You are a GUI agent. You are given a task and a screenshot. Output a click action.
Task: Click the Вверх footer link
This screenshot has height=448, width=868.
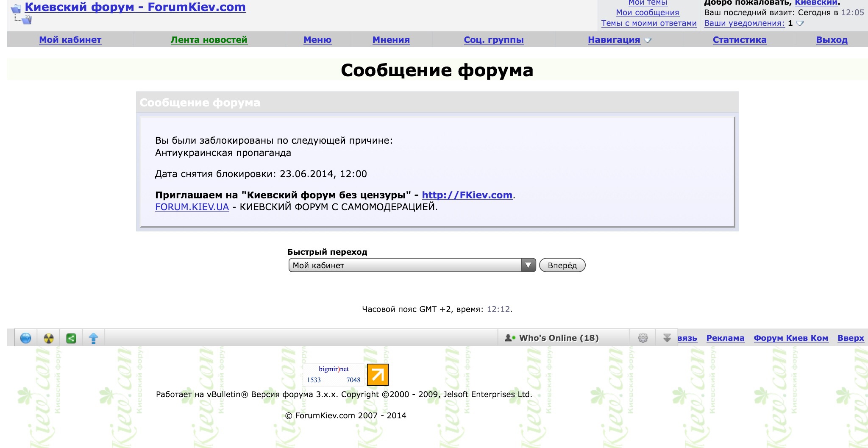851,338
